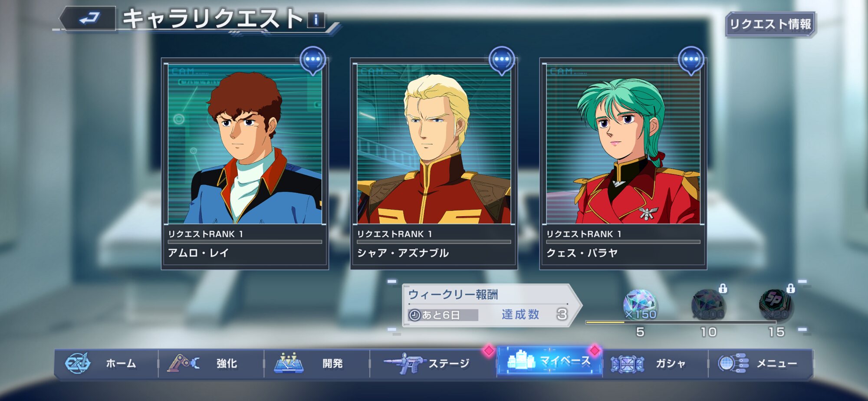868x401 pixels.
Task: Click the ウィークリー報酬 progress panel
Action: (x=492, y=306)
